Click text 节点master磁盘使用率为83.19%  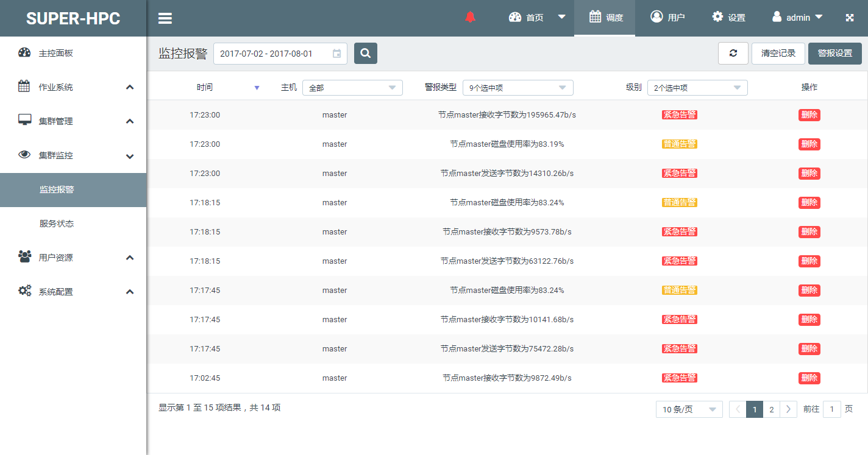tap(507, 144)
